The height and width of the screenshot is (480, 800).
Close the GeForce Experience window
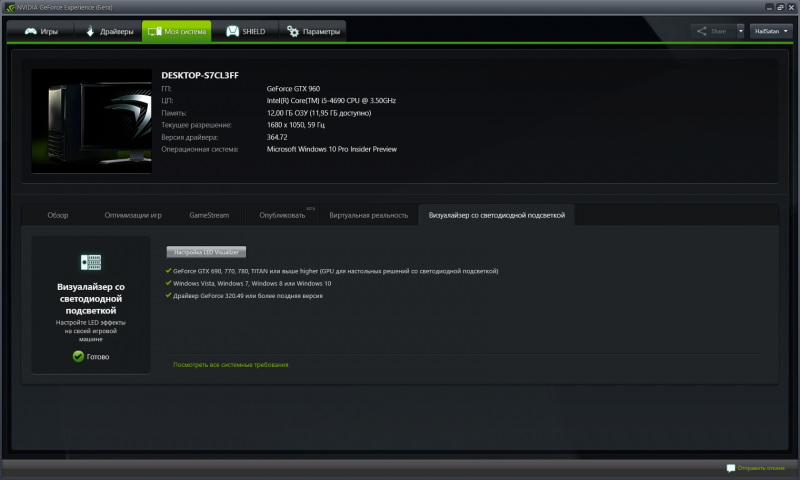pyautogui.click(x=792, y=7)
